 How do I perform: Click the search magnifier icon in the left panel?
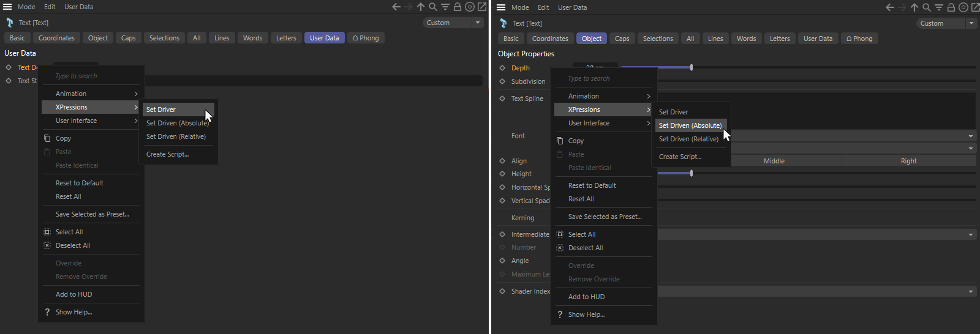[433, 7]
